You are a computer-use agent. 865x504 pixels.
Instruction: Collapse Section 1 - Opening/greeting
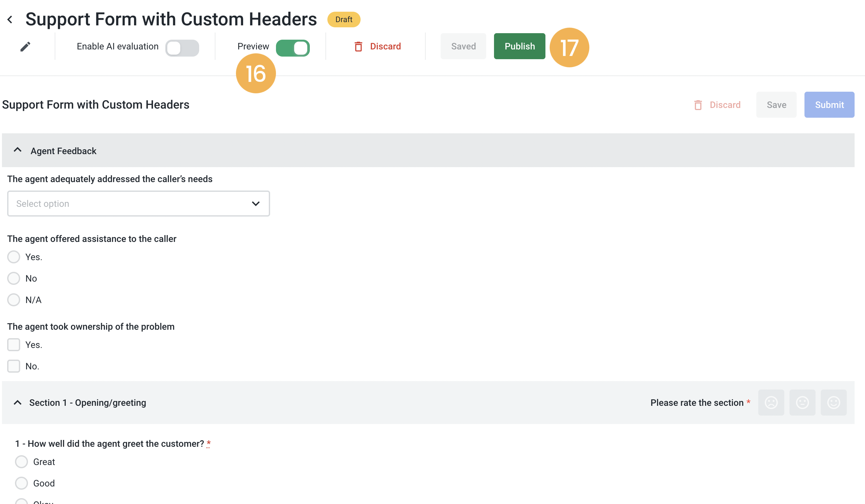18,403
